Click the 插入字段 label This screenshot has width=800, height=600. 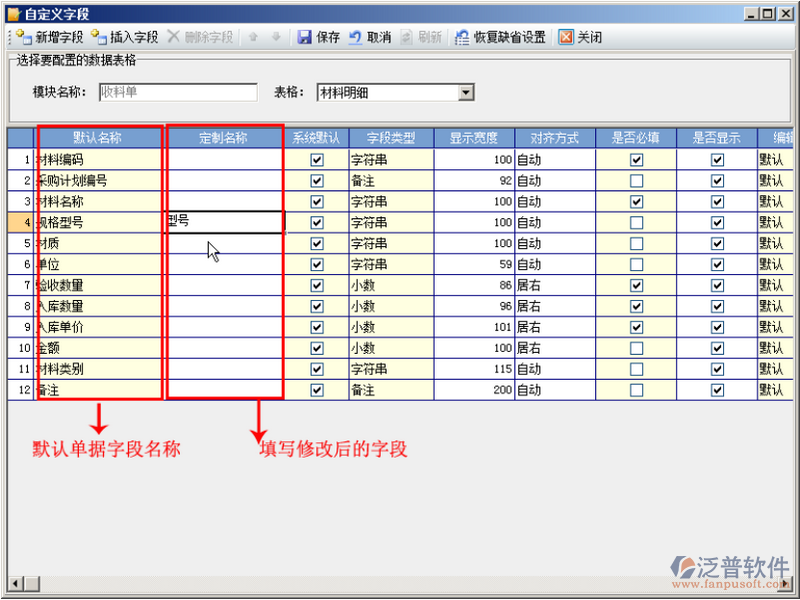click(x=134, y=37)
